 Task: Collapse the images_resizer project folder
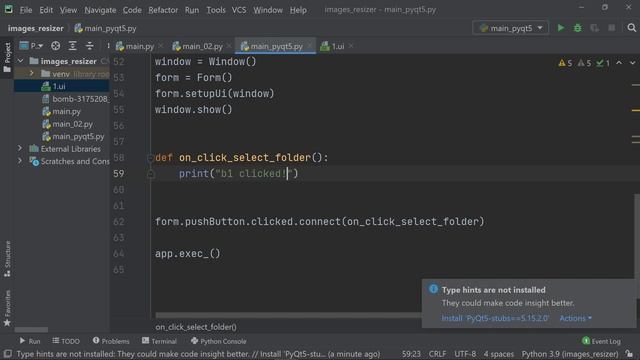click(20, 61)
